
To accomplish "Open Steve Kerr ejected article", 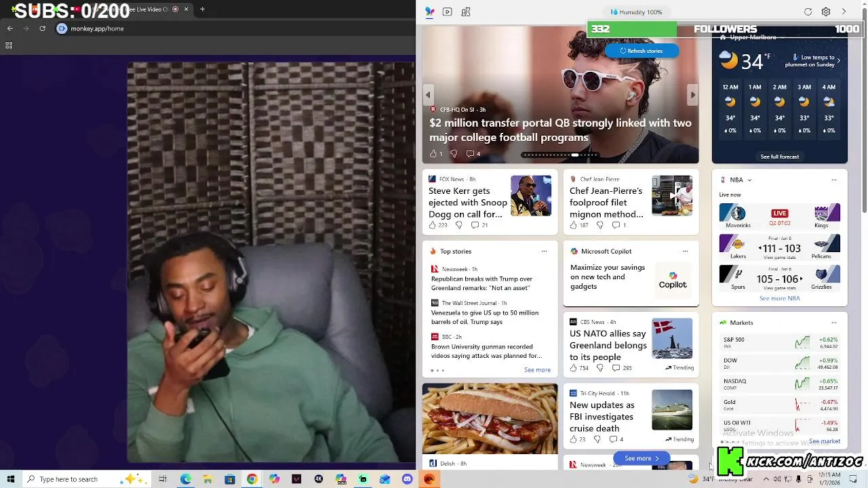I will tap(467, 202).
